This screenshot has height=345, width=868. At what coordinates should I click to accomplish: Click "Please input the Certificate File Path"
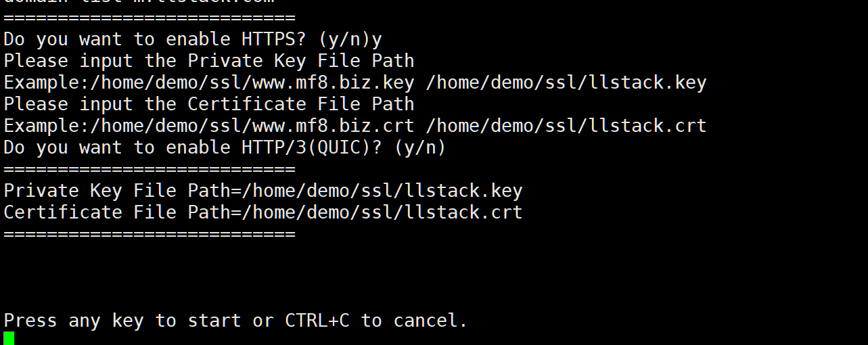208,104
